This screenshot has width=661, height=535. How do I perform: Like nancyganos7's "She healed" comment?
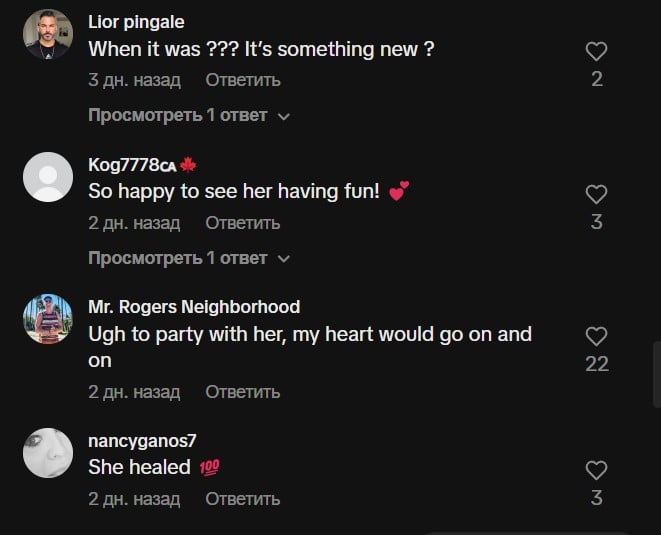pos(596,470)
